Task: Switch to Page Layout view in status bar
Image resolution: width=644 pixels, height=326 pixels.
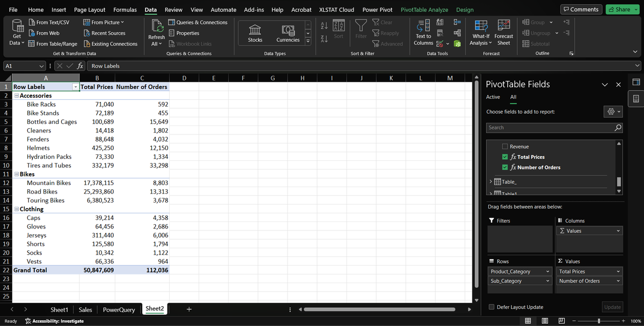Action: pos(545,321)
